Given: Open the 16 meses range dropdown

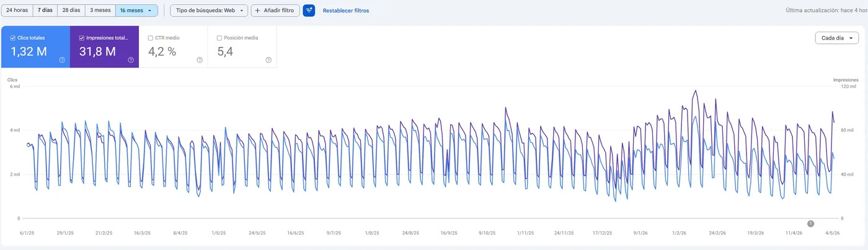Looking at the screenshot, I should (x=136, y=11).
